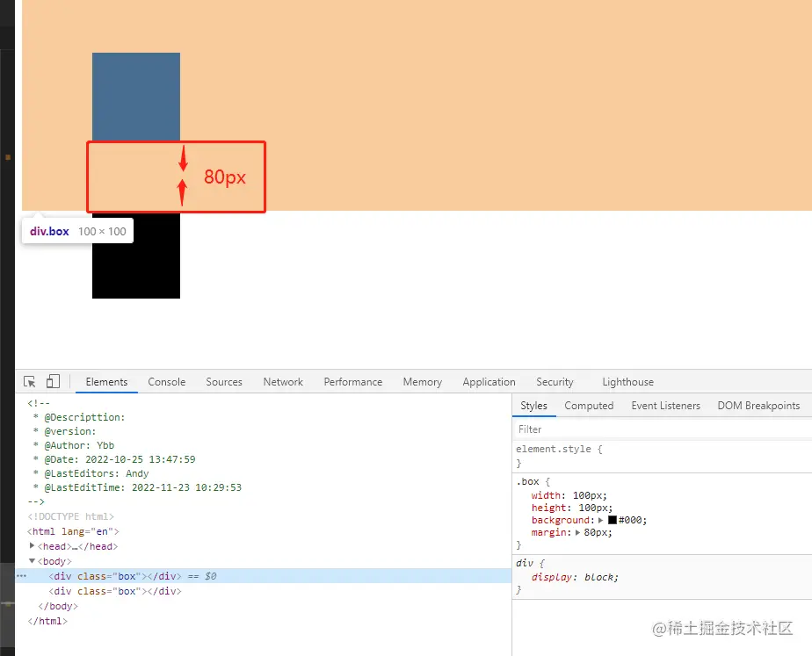812x656 pixels.
Task: Select the closing </html> tag
Action: [47, 621]
